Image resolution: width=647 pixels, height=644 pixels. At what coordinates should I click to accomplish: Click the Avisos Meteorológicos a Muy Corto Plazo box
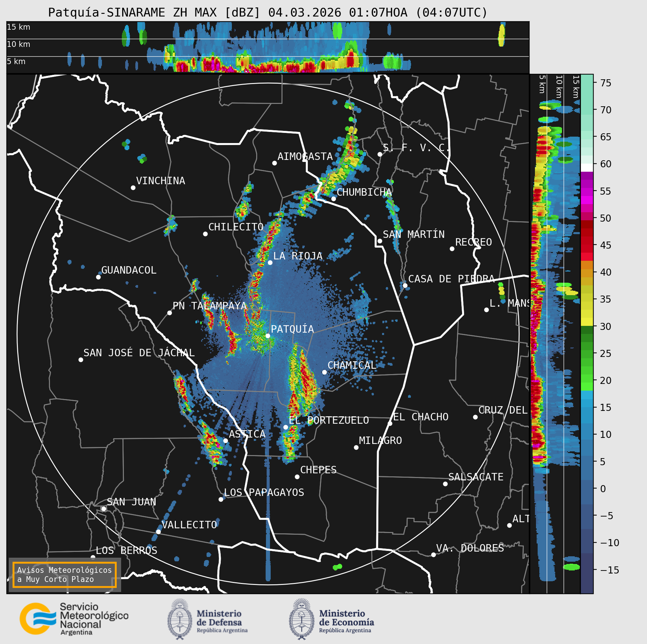64,575
